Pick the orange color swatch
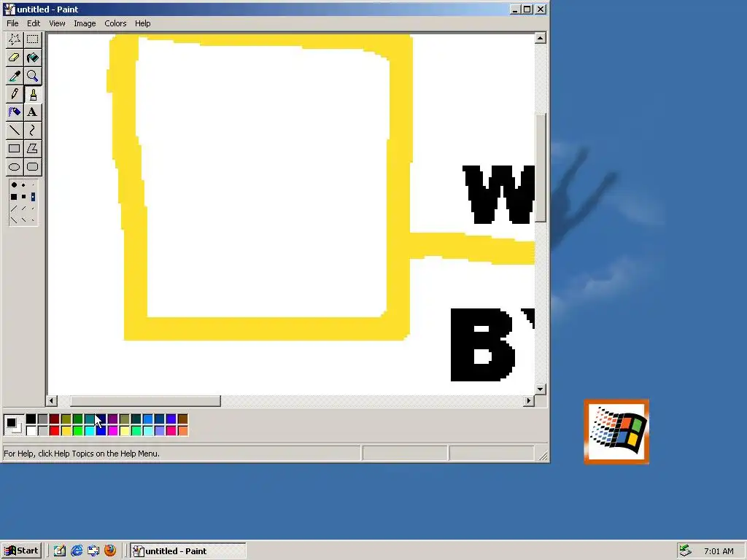747x560 pixels. pos(183,431)
